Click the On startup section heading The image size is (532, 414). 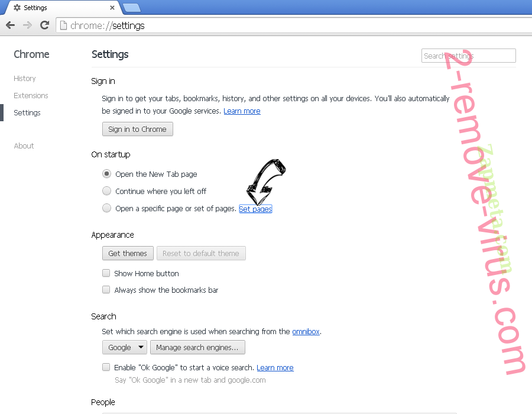click(111, 154)
